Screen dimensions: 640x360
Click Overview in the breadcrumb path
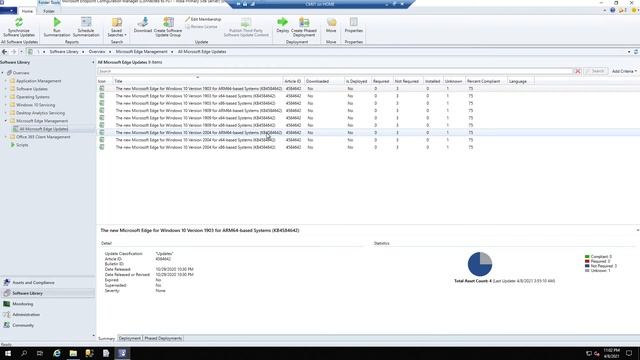click(x=97, y=52)
